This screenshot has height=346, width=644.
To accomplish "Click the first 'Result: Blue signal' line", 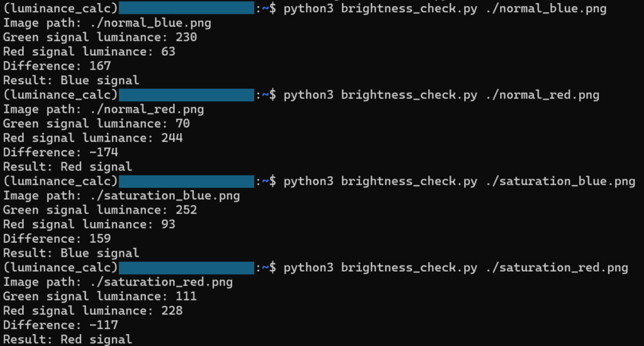I will 71,81.
